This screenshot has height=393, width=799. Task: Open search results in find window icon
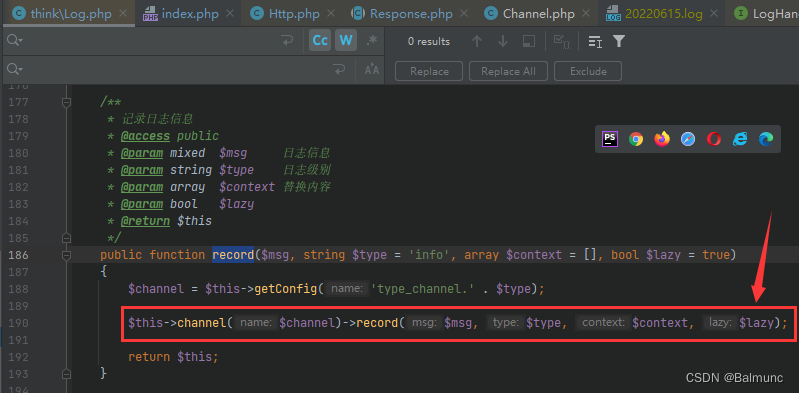(595, 41)
